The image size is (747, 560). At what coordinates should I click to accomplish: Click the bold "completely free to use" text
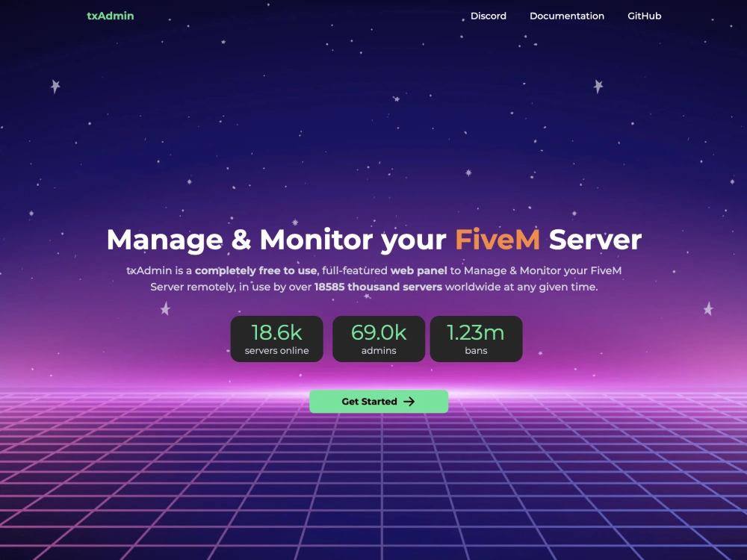tap(255, 270)
